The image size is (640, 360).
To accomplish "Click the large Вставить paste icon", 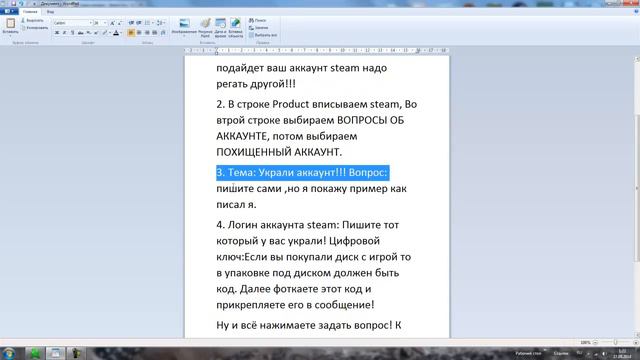I will coord(10,23).
